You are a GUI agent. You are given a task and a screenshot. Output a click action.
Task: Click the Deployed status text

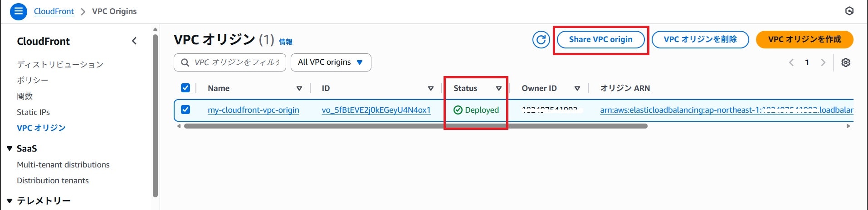(482, 110)
